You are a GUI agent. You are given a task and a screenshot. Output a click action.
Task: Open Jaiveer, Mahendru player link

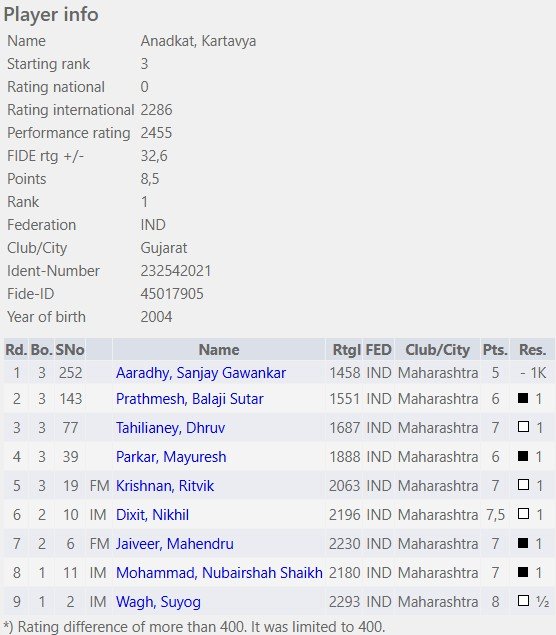(175, 544)
